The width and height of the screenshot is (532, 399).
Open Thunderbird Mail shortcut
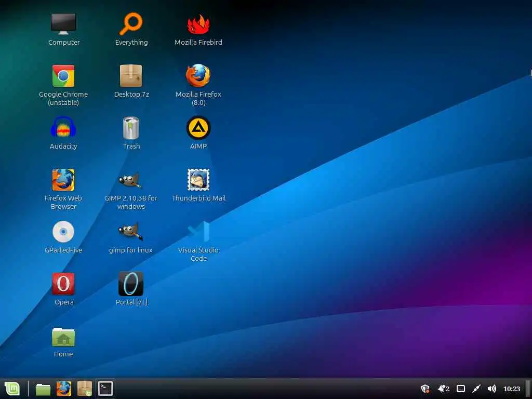pos(198,180)
